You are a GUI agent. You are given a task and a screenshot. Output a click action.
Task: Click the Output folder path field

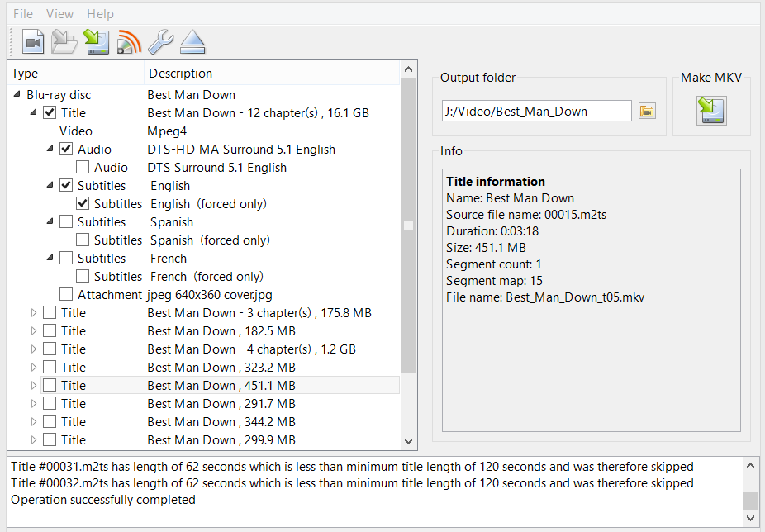point(536,112)
